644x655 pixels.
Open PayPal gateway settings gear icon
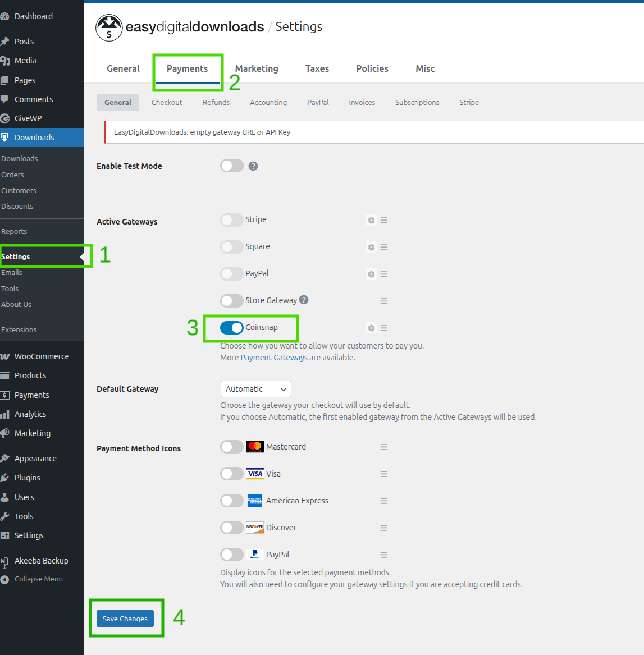(371, 274)
